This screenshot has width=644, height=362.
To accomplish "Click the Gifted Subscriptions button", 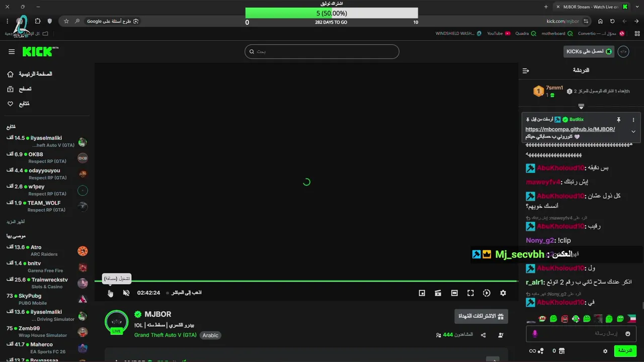I will point(481,316).
